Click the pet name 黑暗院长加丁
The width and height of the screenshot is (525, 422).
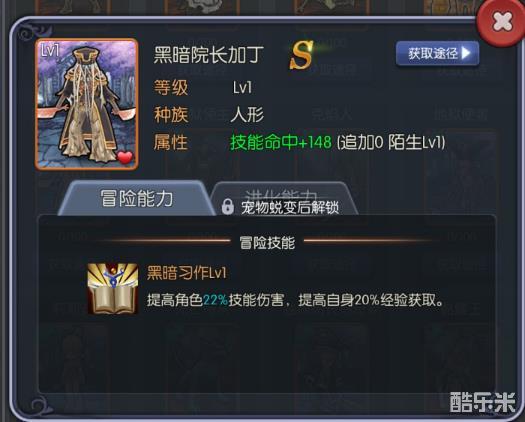tap(209, 55)
